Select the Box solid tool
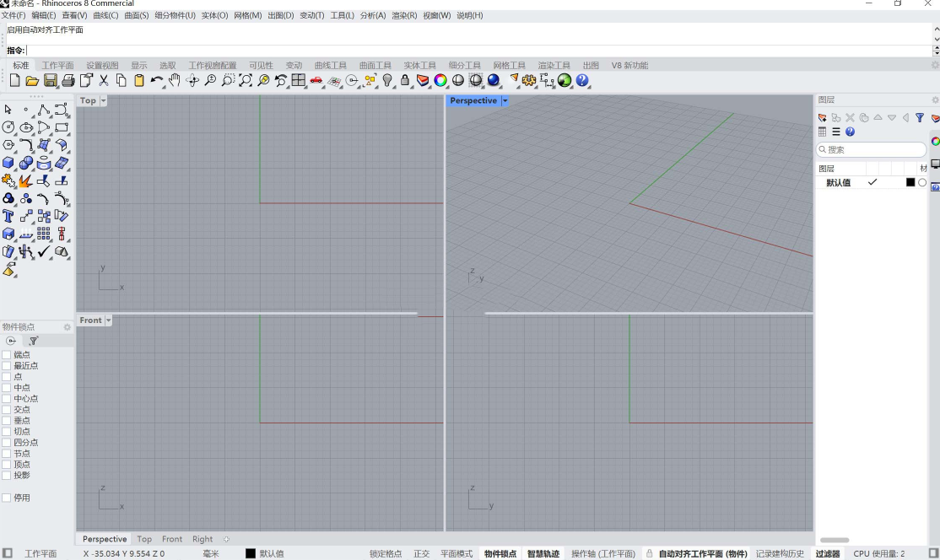 (8, 163)
